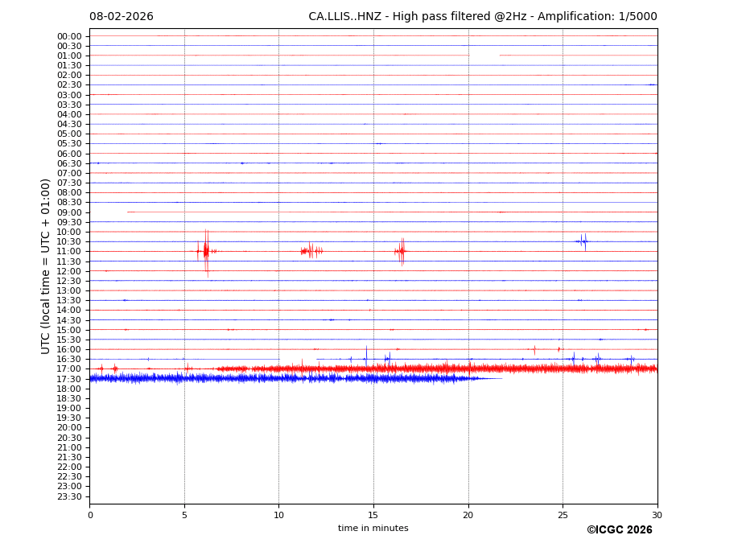Select the 10:30 row time label
The height and width of the screenshot is (560, 746).
[x=68, y=242]
